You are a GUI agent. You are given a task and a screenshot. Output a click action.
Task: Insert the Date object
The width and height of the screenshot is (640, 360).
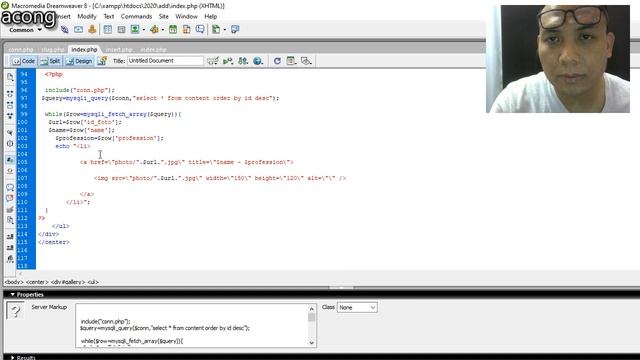(x=173, y=29)
